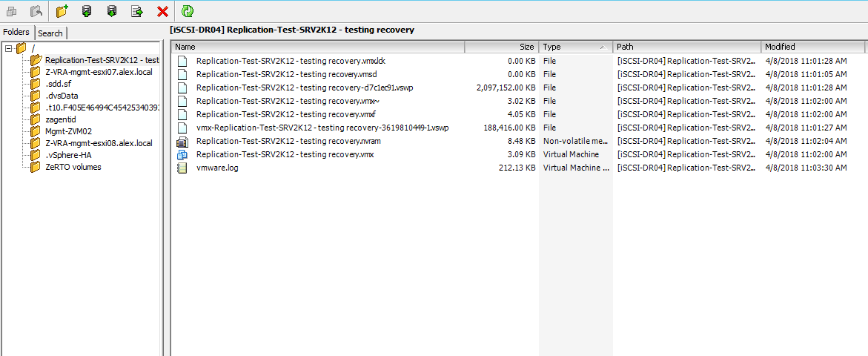Switch to the Folders tab
Viewport: 868px width, 356px height.
click(x=16, y=32)
